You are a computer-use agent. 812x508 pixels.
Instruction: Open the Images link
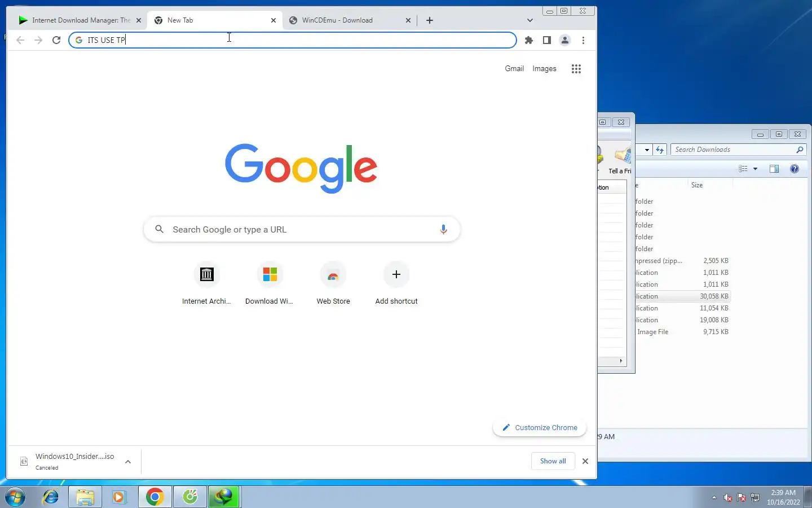tap(544, 68)
